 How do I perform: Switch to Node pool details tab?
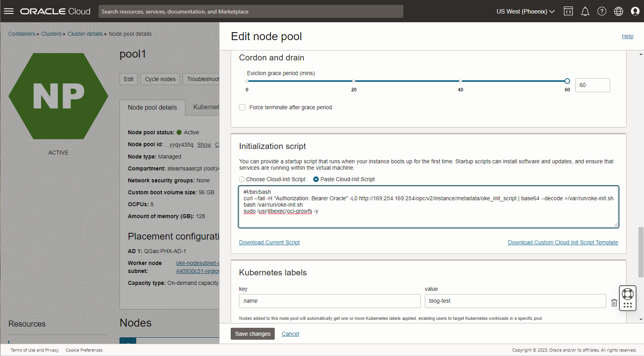(152, 107)
